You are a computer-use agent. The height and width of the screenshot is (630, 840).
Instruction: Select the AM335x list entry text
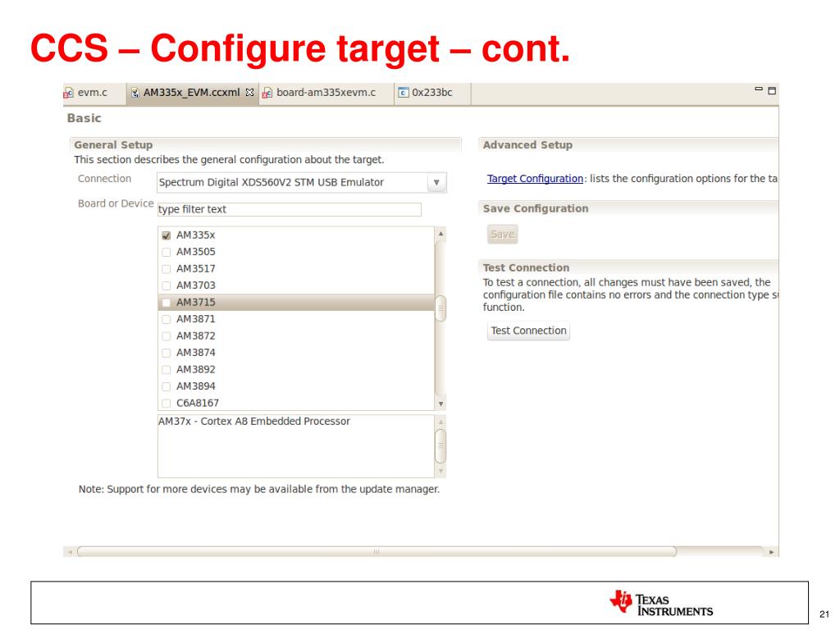tap(195, 235)
